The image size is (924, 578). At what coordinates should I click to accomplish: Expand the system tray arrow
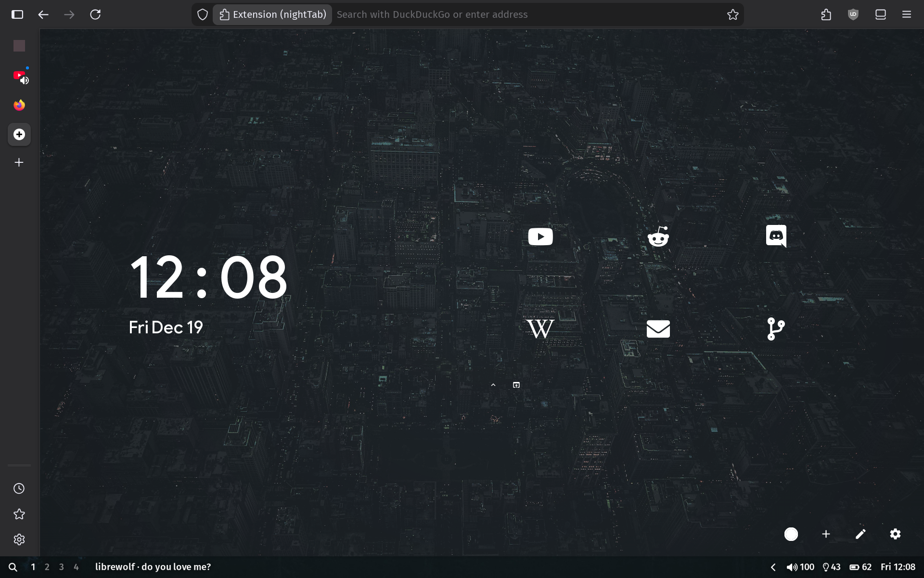pos(773,567)
